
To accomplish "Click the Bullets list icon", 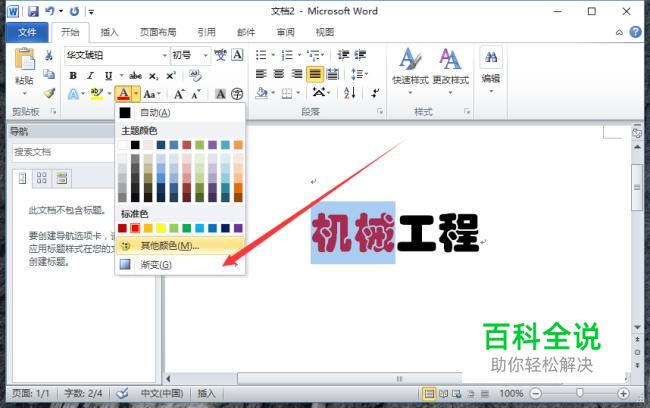I will tap(261, 55).
